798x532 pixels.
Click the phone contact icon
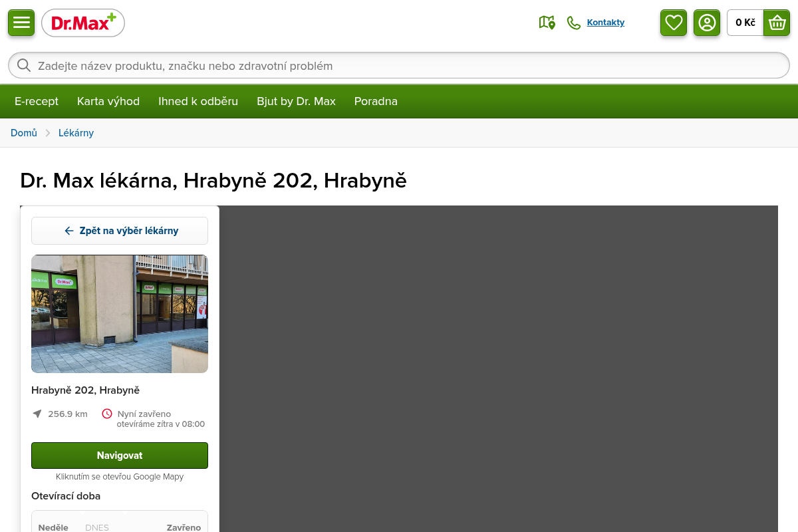(x=574, y=23)
